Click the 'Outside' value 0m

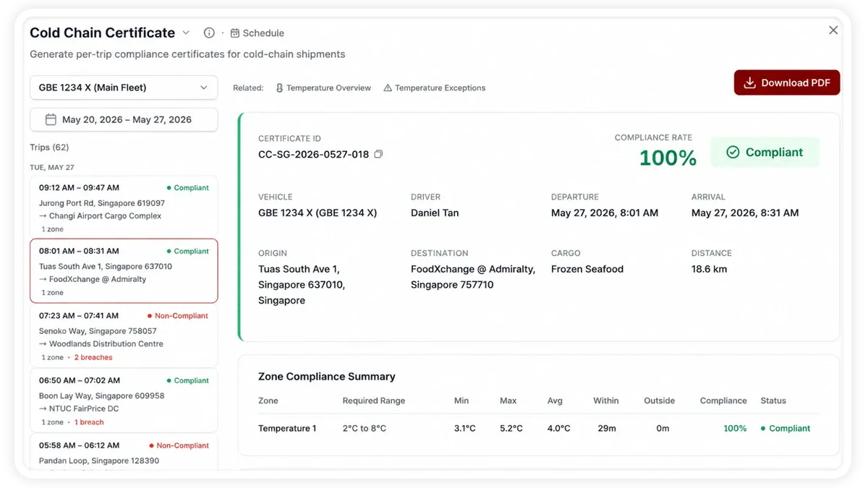point(663,428)
